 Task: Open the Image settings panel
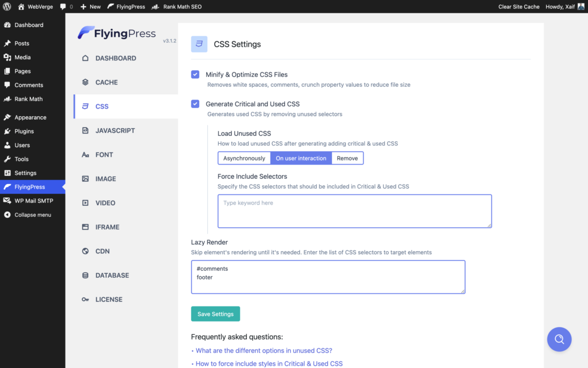(x=107, y=178)
